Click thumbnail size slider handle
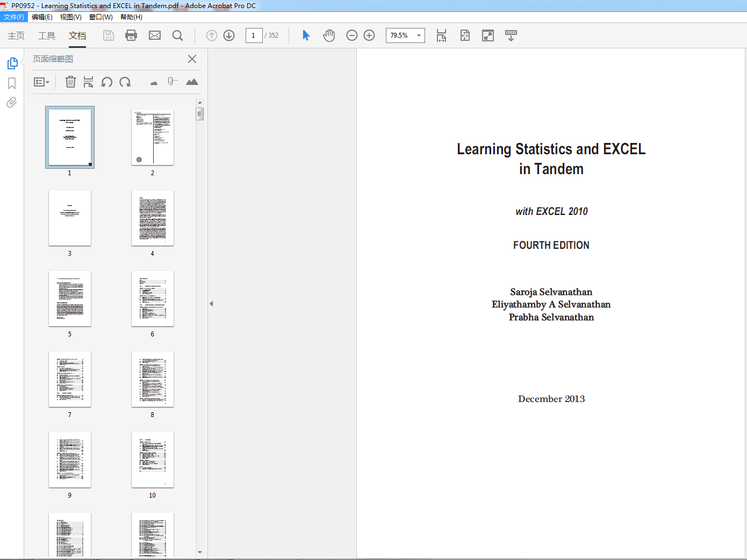Image resolution: width=747 pixels, height=560 pixels. point(171,81)
